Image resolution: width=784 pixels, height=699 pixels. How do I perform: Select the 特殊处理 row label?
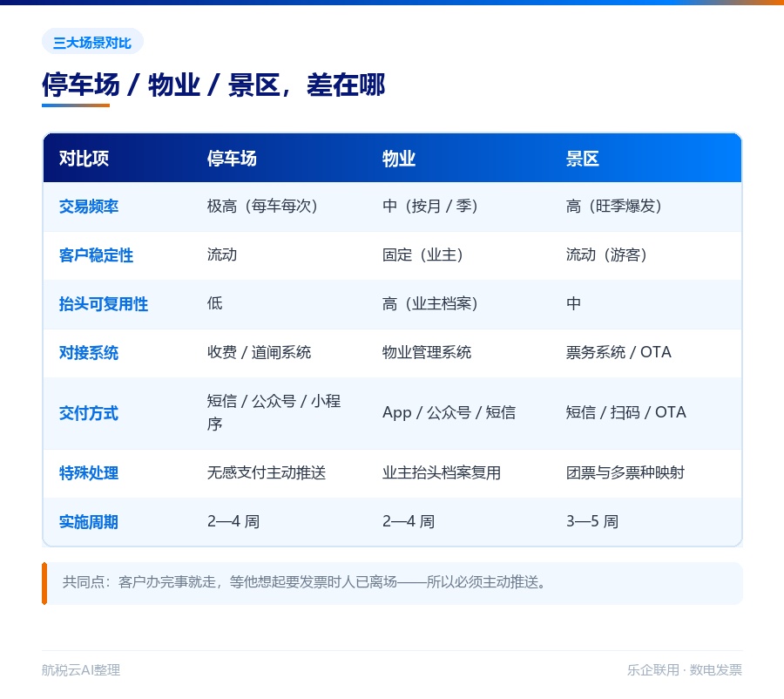[89, 473]
